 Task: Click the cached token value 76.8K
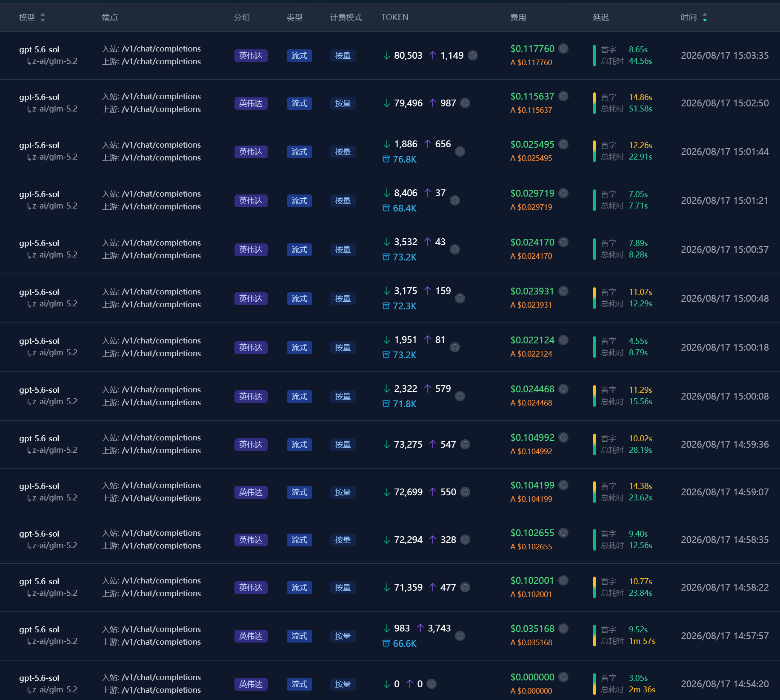pos(404,159)
